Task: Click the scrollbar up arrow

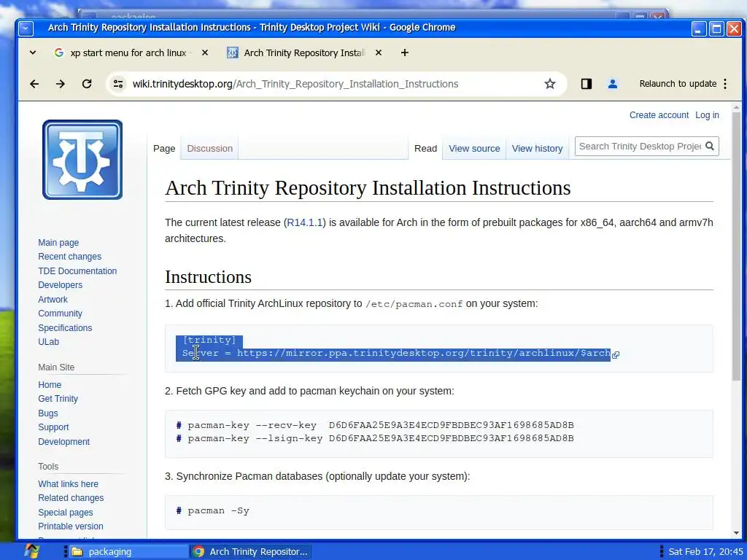Action: click(x=737, y=108)
